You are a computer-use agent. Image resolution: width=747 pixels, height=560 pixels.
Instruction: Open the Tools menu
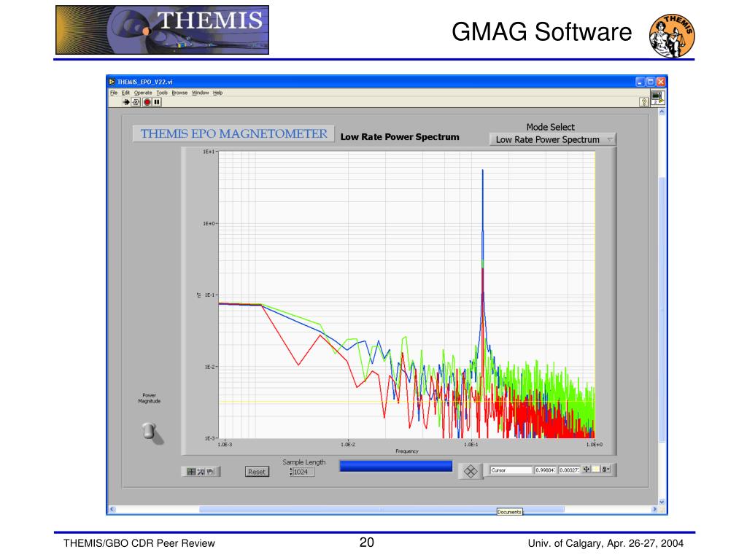tap(162, 93)
